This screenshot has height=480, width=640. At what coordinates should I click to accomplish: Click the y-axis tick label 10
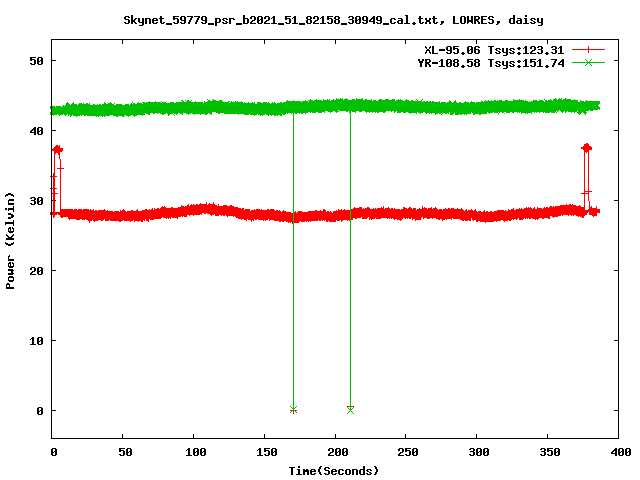[36, 340]
